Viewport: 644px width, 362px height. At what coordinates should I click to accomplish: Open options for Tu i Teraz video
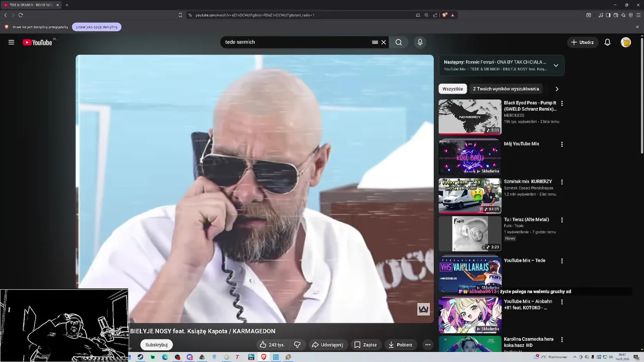(562, 220)
